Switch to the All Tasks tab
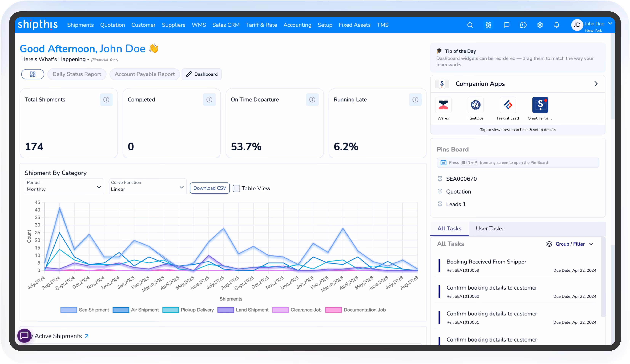630x364 pixels. (449, 229)
